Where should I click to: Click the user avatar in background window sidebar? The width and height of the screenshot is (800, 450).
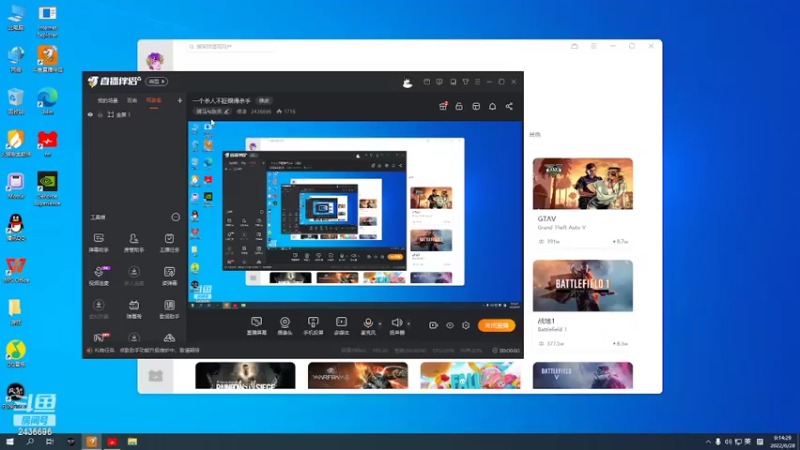tap(155, 61)
